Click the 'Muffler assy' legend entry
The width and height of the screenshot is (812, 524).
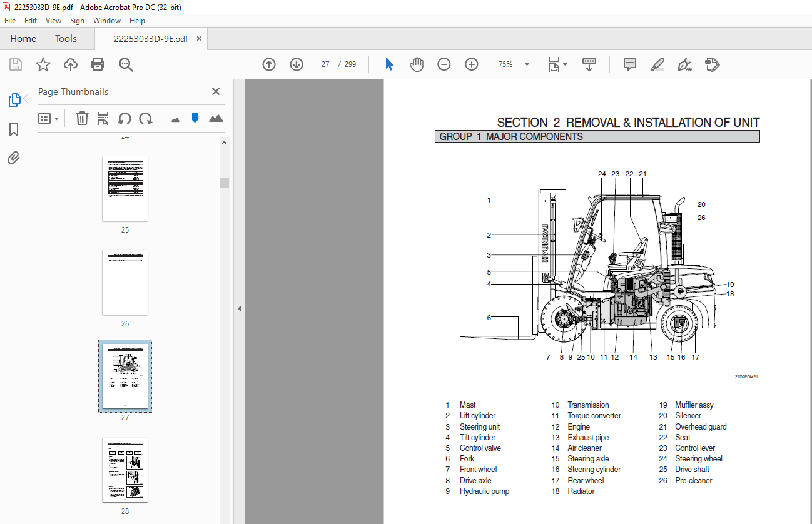694,405
